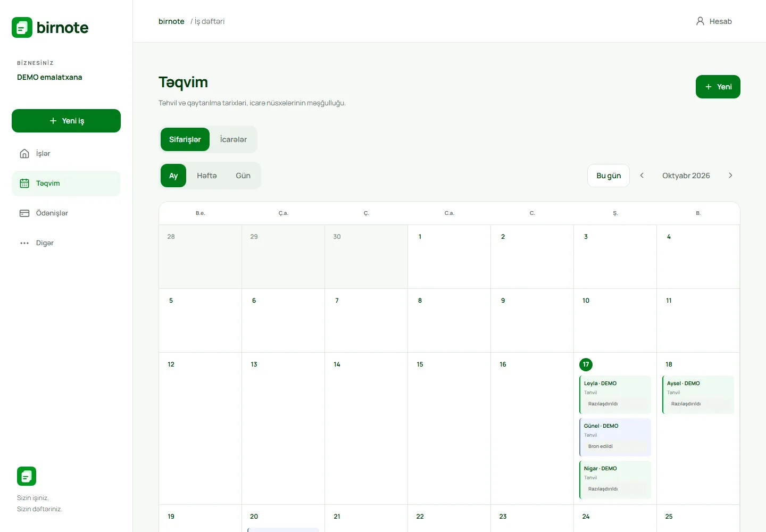
Task: Open the Leyla · DEMO order card
Action: 615,395
